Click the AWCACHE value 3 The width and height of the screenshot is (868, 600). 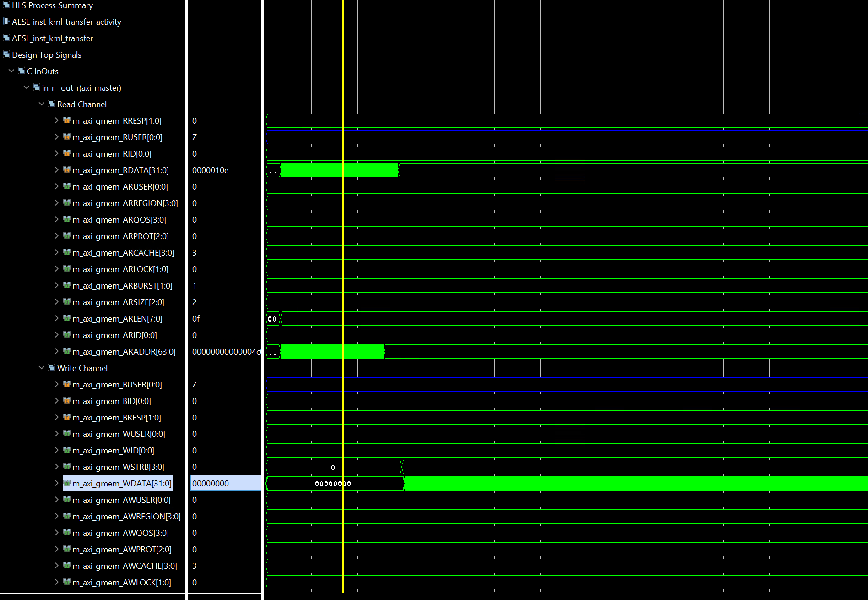tap(195, 566)
